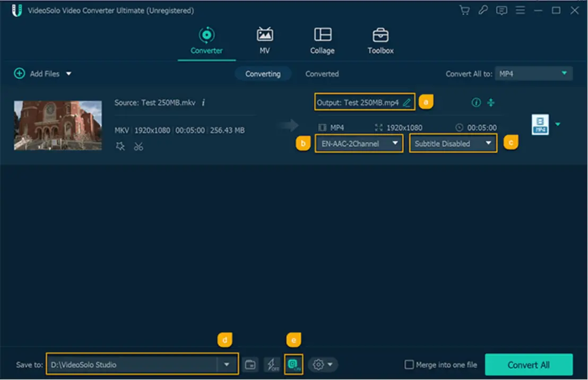This screenshot has width=588, height=380.
Task: Open the MP4 format profile icon
Action: tap(539, 124)
